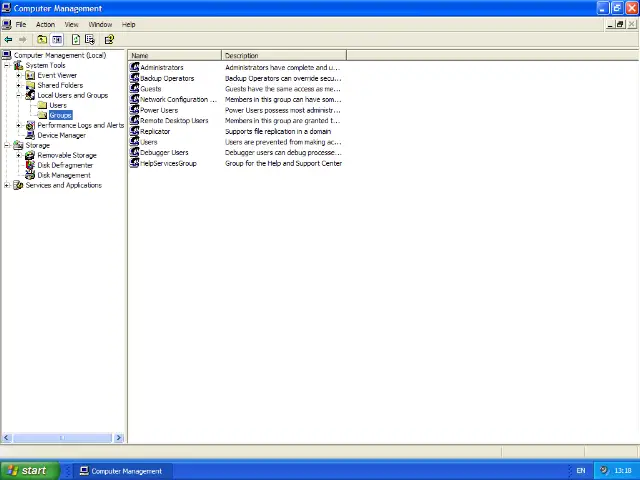
Task: Collapse the System Tools node
Action: point(7,65)
